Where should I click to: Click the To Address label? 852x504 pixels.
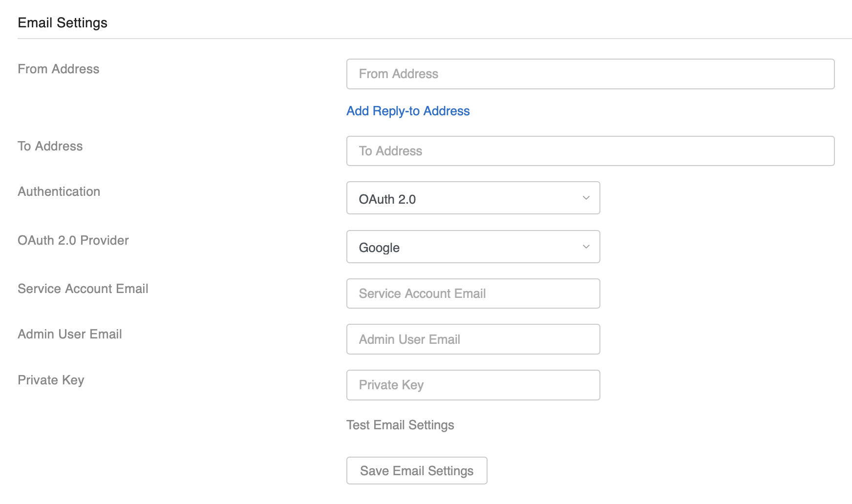[x=50, y=146]
